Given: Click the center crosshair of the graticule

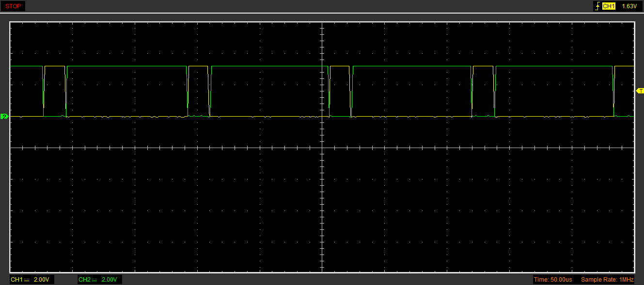Looking at the screenshot, I should (322, 148).
